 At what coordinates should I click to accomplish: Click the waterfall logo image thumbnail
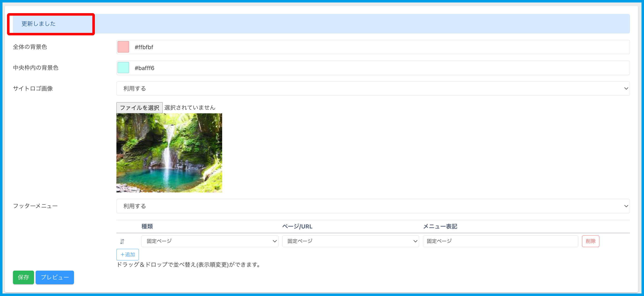(169, 153)
